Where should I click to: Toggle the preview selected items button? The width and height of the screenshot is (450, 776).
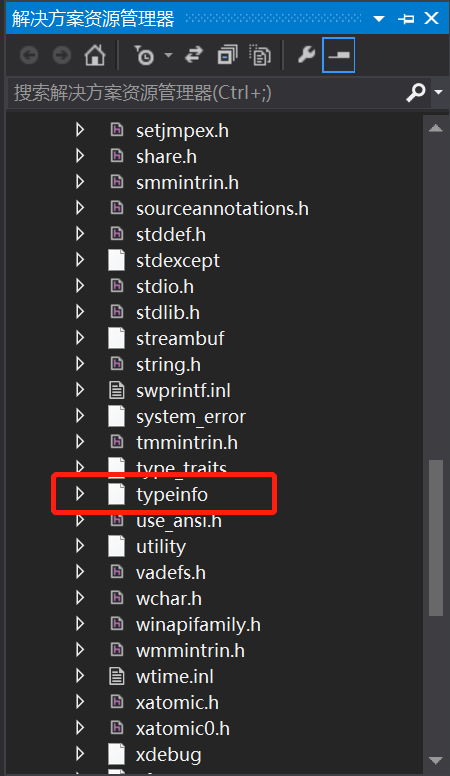tap(338, 55)
